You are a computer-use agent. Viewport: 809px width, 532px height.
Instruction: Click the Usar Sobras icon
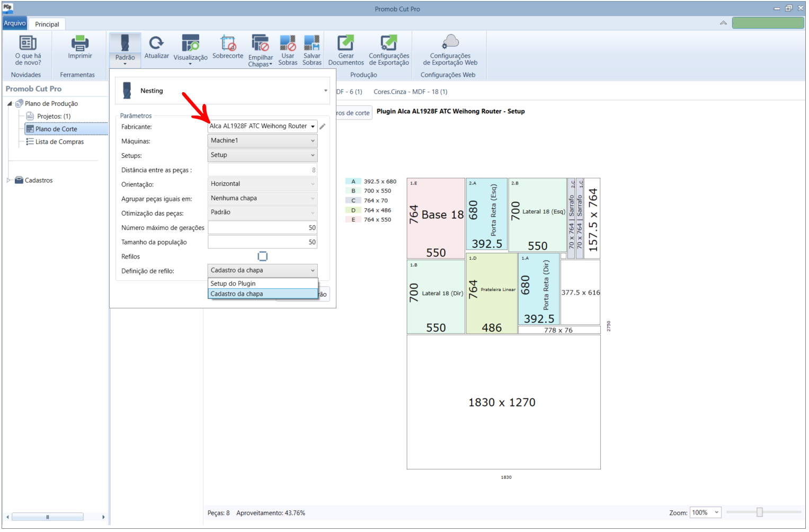(288, 43)
